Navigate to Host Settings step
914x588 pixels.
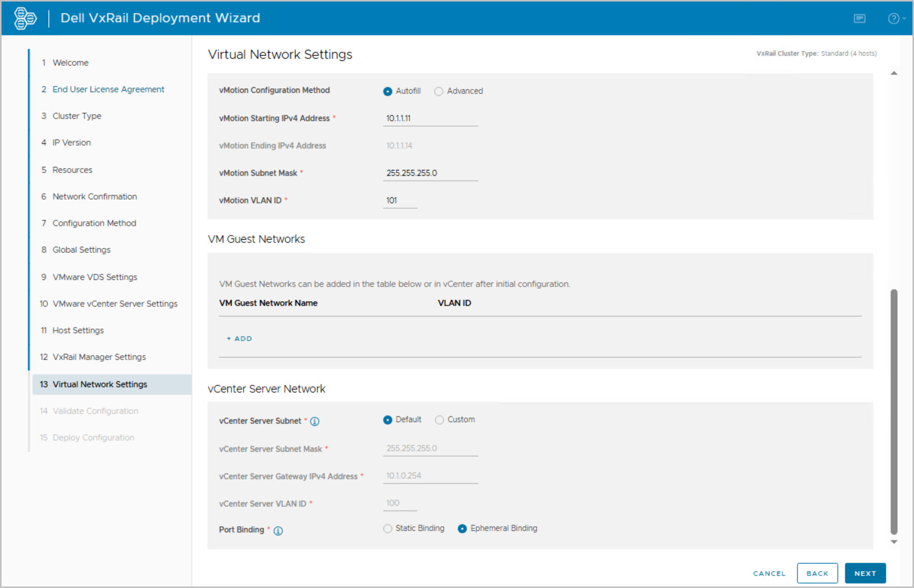(78, 330)
